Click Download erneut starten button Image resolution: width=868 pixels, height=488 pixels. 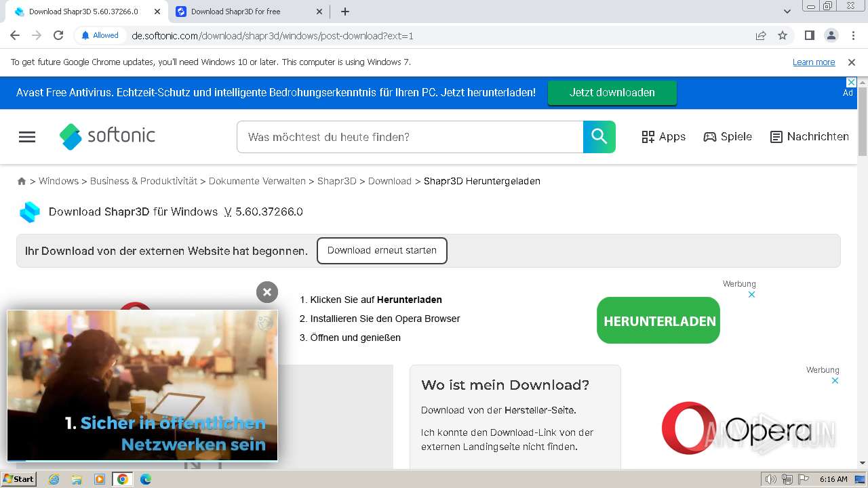point(382,251)
